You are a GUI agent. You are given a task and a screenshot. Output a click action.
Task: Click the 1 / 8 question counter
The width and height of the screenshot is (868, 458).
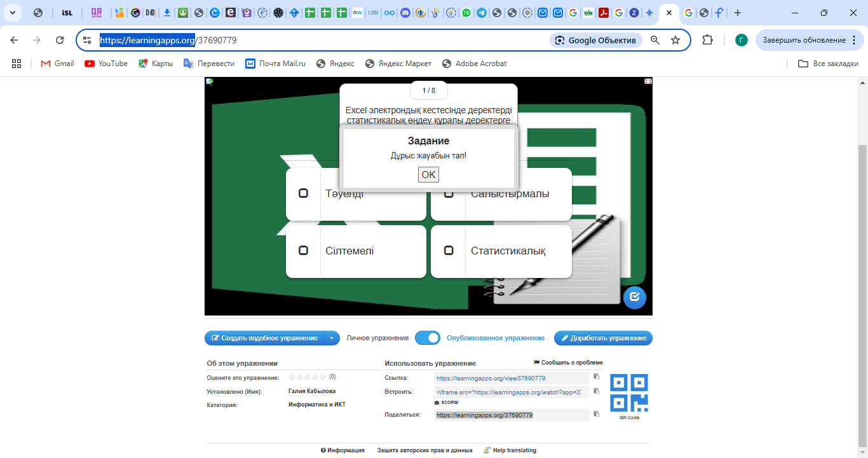[x=429, y=90]
